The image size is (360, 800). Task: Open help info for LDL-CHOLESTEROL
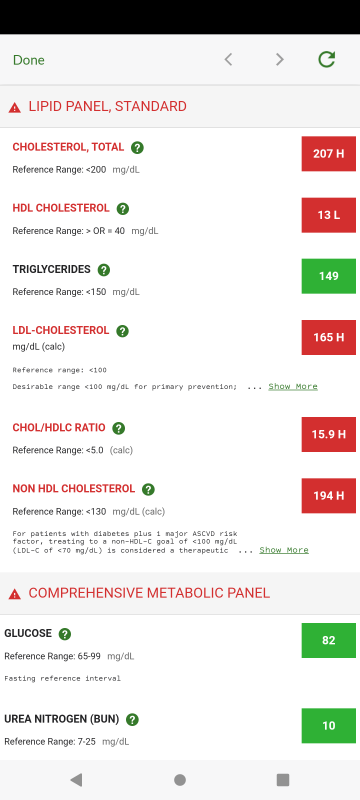point(122,331)
